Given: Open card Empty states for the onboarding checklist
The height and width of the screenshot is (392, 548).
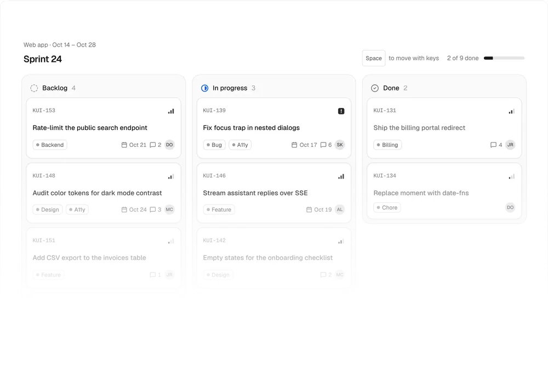Looking at the screenshot, I should (x=274, y=258).
